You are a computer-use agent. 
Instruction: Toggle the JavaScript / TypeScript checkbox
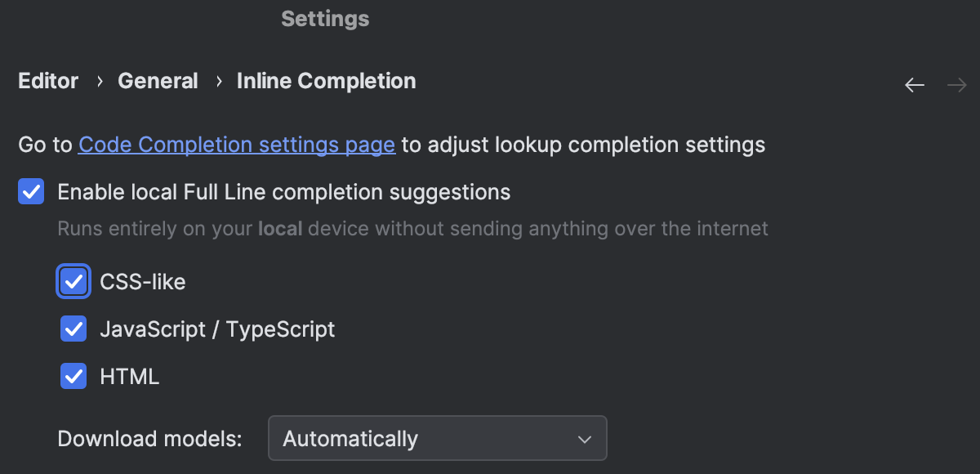(73, 329)
